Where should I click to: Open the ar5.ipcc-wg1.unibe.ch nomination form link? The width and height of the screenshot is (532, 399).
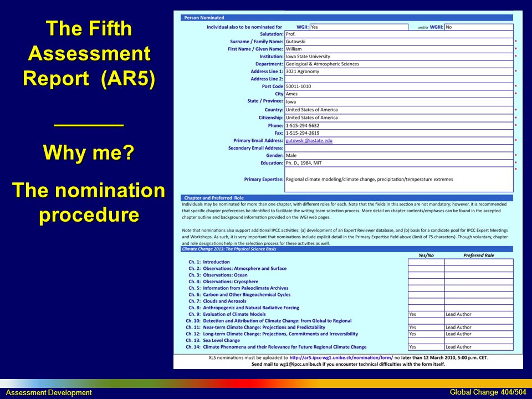[341, 357]
